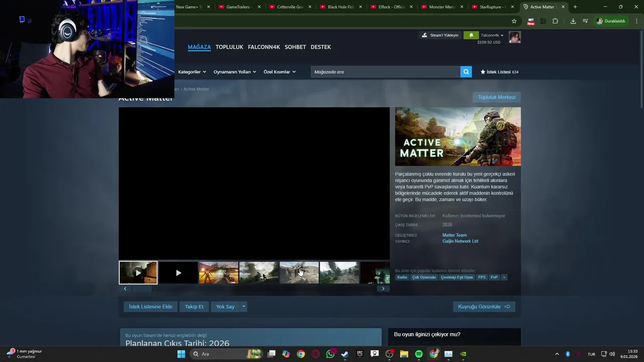Open volume control in system tray
This screenshot has height=362, width=644.
pos(612,354)
